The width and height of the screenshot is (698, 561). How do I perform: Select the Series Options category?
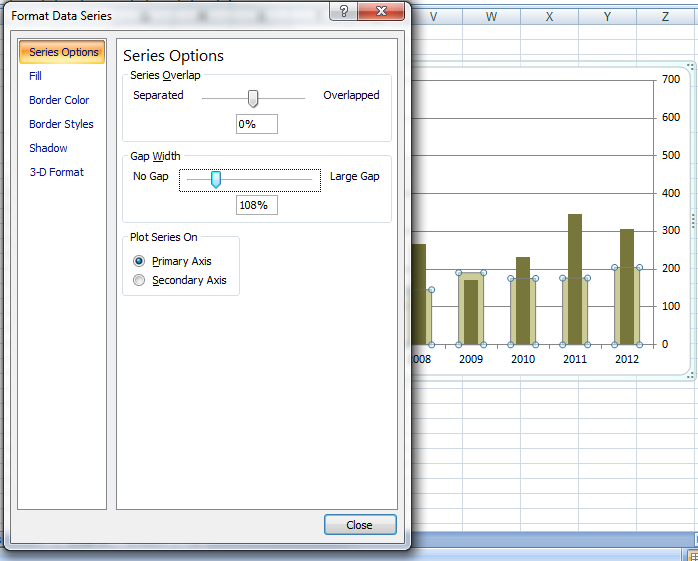tap(63, 52)
